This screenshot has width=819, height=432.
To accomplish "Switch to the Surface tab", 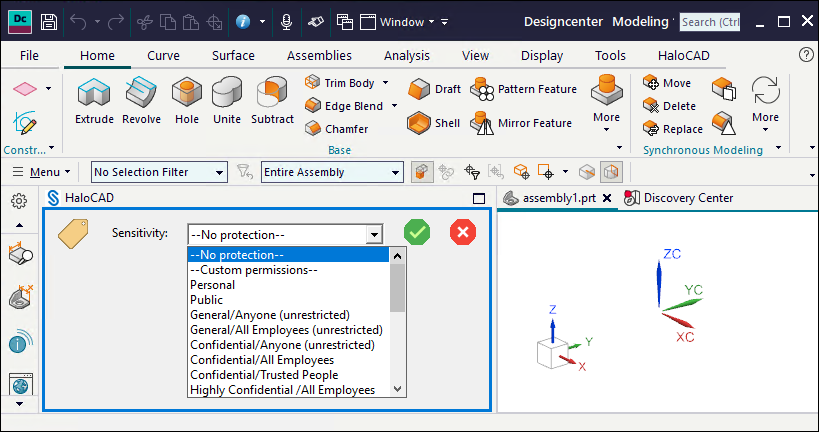I will pos(233,55).
